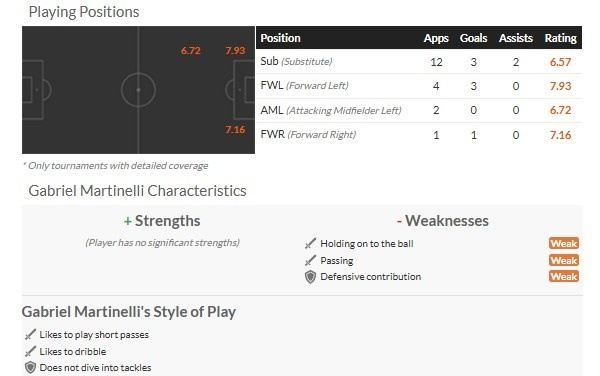Click the Weak badge for Holding on to the ball
Image resolution: width=600 pixels, height=376 pixels.
point(564,243)
